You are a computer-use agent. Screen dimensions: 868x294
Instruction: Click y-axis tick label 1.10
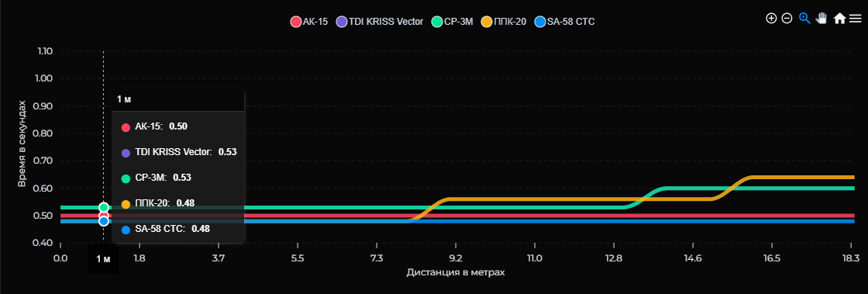[x=45, y=51]
